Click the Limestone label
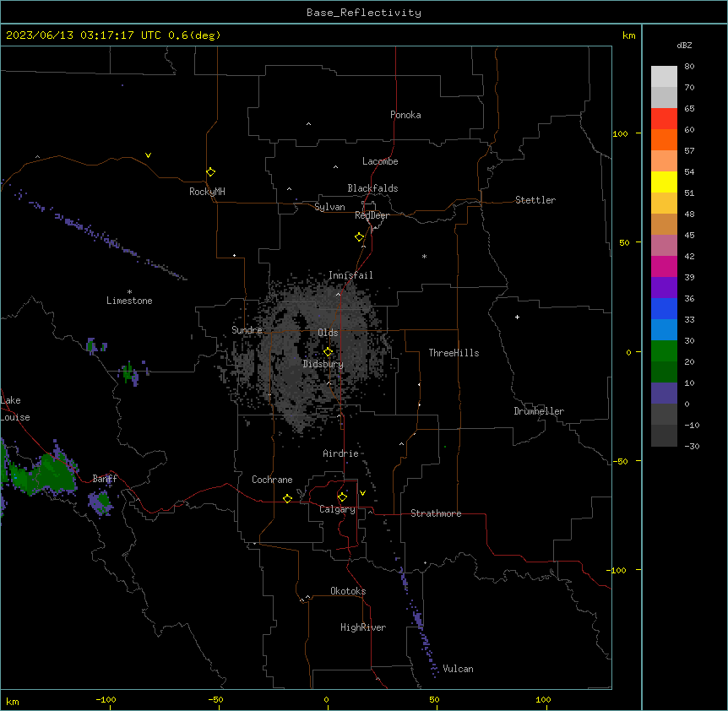 [x=129, y=301]
